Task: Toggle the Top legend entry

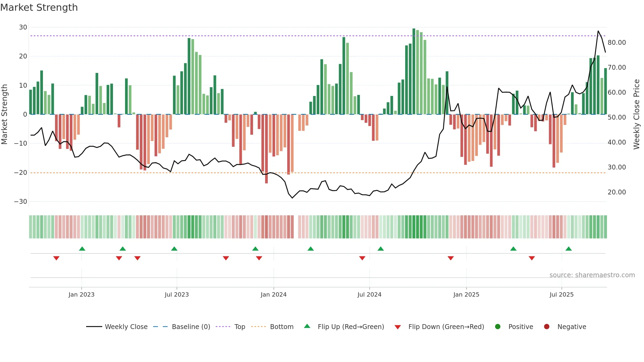Action: point(230,327)
